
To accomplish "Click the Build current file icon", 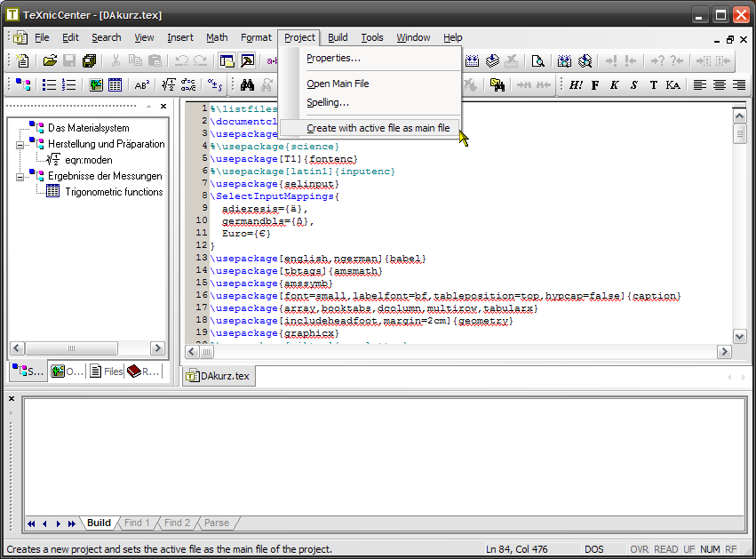I will pos(472,60).
